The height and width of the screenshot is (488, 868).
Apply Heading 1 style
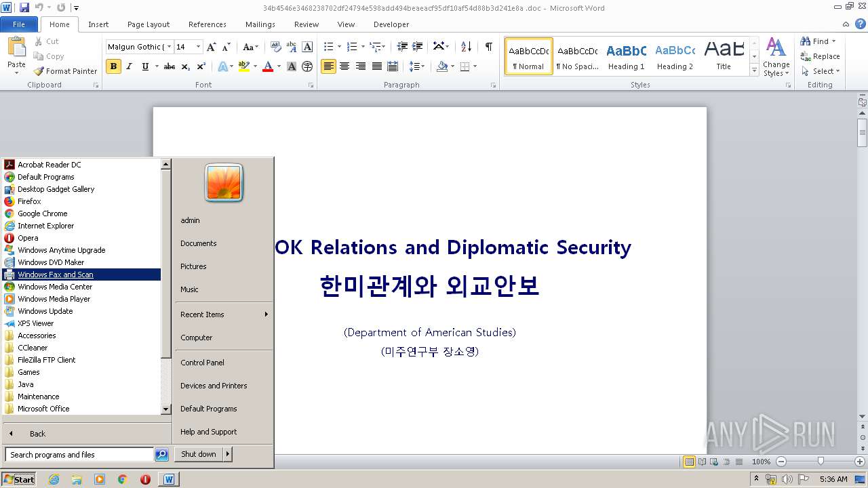tap(626, 56)
